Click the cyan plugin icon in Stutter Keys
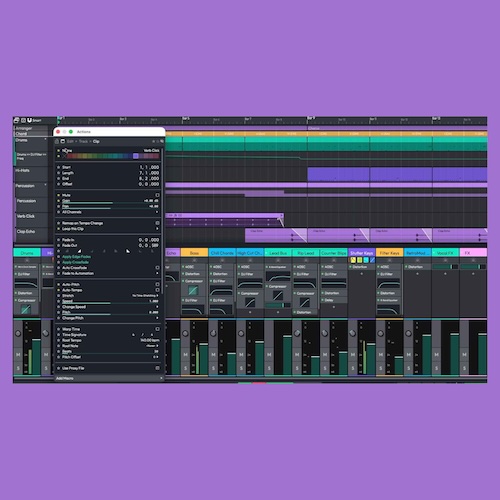 click(x=366, y=260)
